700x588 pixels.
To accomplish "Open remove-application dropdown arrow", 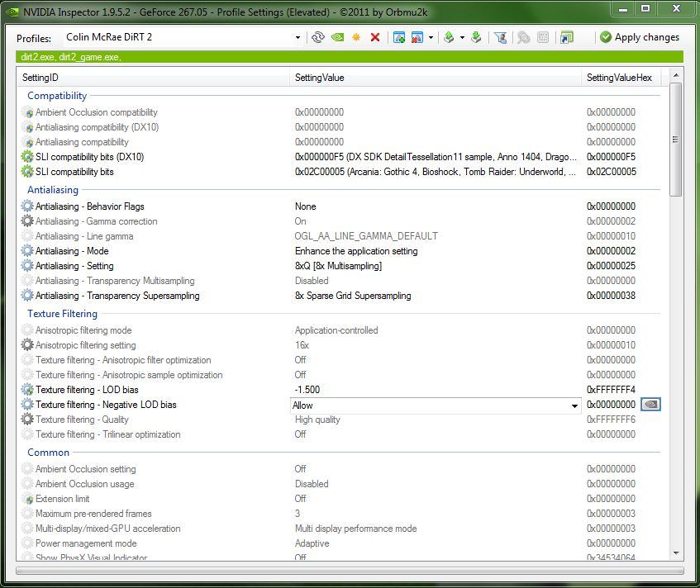I will click(x=431, y=37).
